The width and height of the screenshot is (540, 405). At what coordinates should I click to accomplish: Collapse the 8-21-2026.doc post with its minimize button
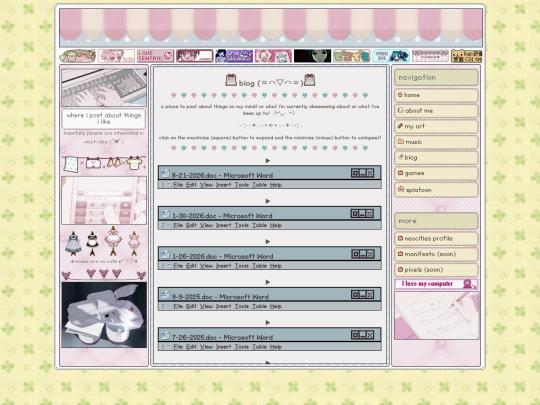363,173
